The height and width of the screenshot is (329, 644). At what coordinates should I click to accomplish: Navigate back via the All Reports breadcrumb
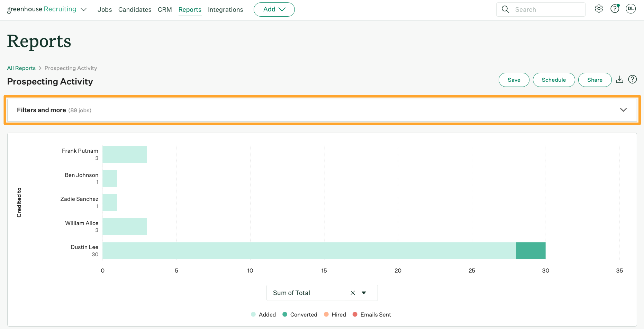[21, 68]
